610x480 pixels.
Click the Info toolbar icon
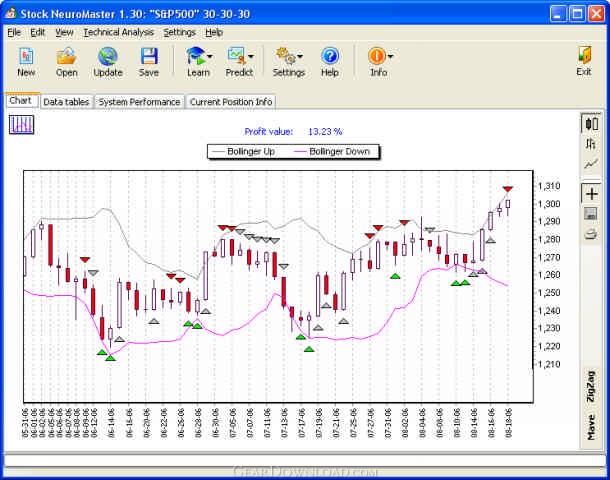coord(376,56)
